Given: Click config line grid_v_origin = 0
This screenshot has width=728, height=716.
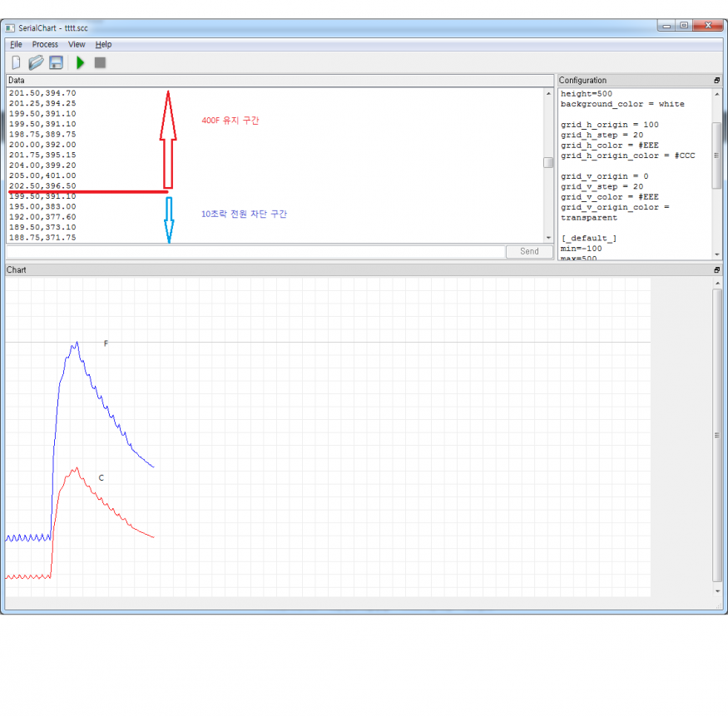Looking at the screenshot, I should click(x=604, y=175).
